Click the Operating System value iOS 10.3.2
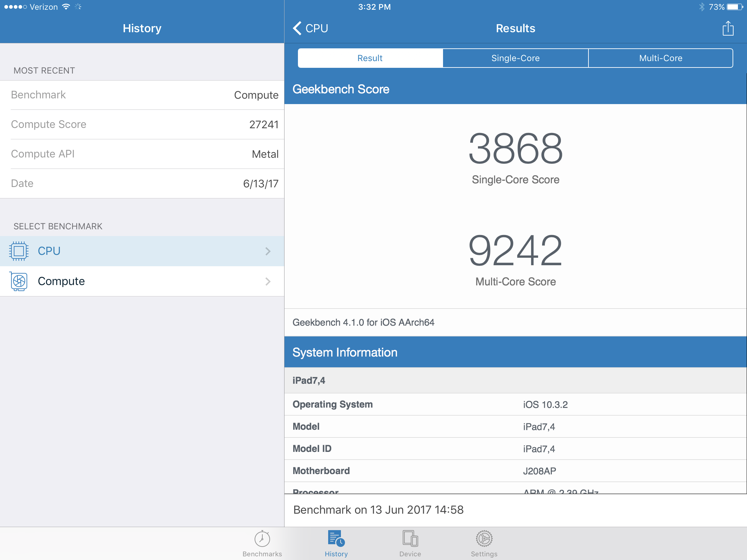 pos(545,404)
